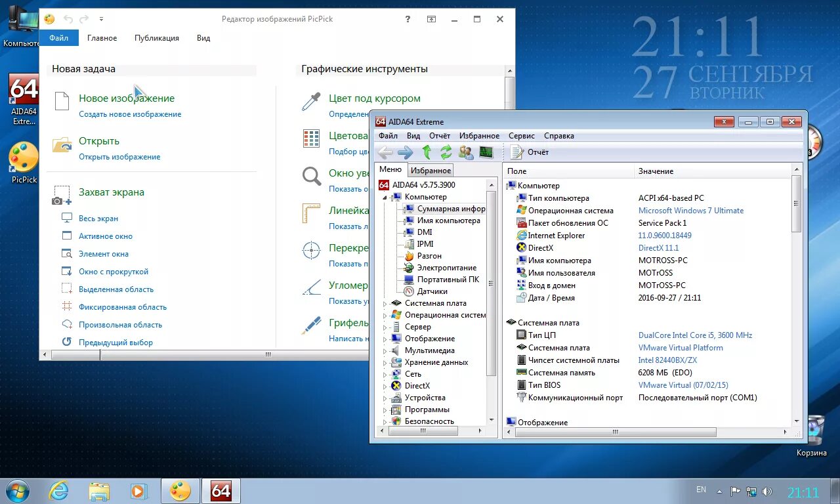The height and width of the screenshot is (504, 840).
Task: Choose Весь экран capture in PicPick
Action: pos(98,219)
